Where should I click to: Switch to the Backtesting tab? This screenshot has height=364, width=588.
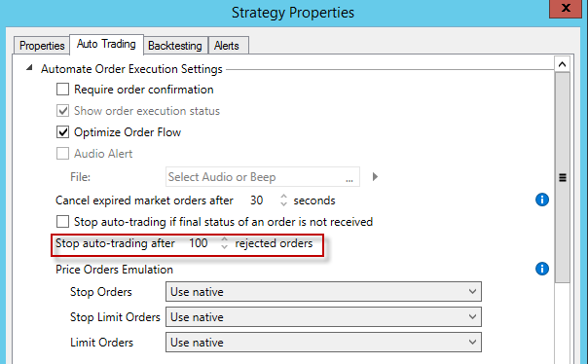pos(175,46)
